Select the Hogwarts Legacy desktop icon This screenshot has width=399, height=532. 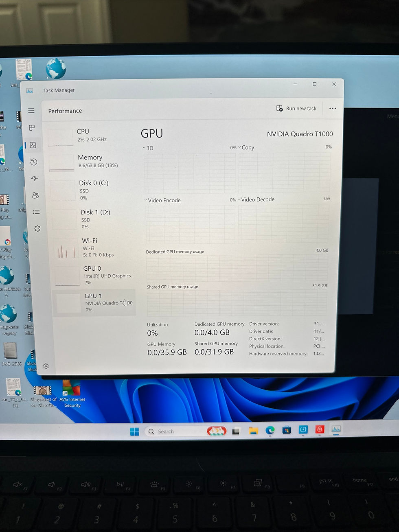click(x=9, y=320)
